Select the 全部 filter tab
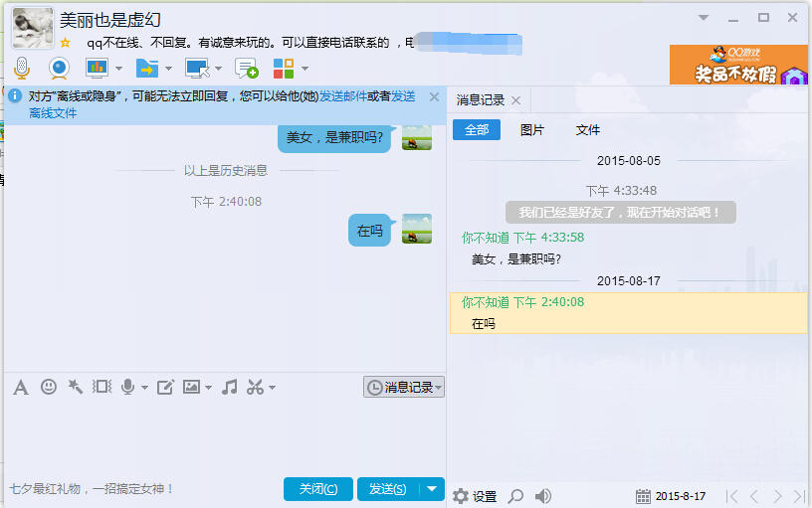 tap(477, 130)
